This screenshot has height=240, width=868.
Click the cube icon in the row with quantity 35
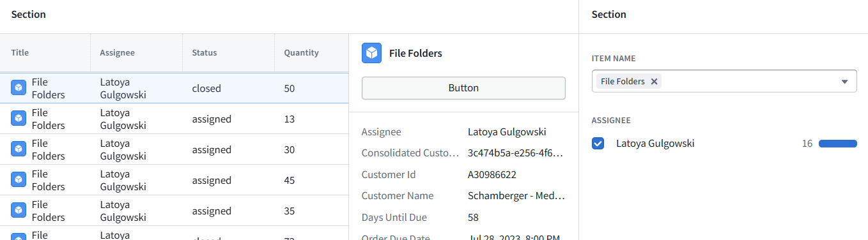[x=19, y=211]
